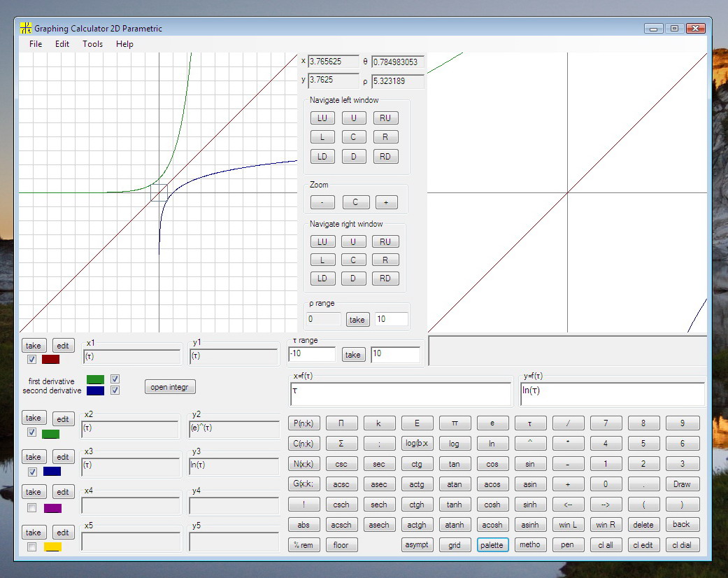Click the delete key
The image size is (728, 578).
pyautogui.click(x=643, y=525)
